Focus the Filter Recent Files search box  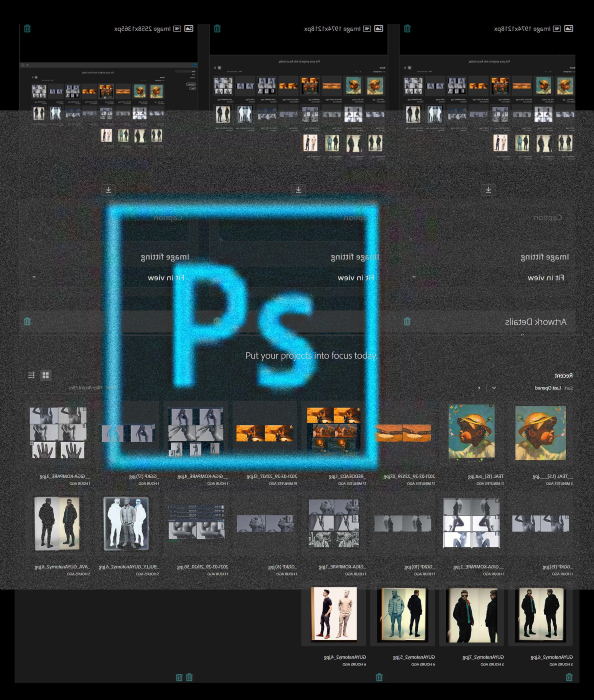click(x=86, y=388)
